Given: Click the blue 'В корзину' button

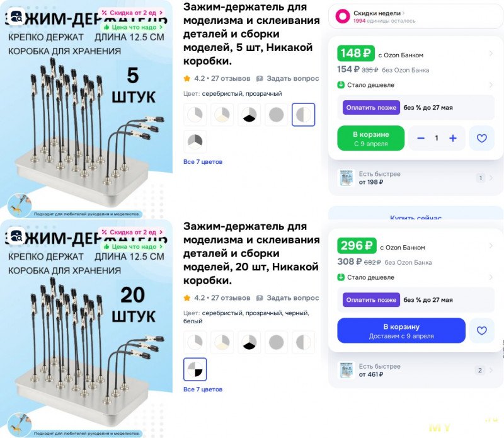Looking at the screenshot, I should coord(401,331).
